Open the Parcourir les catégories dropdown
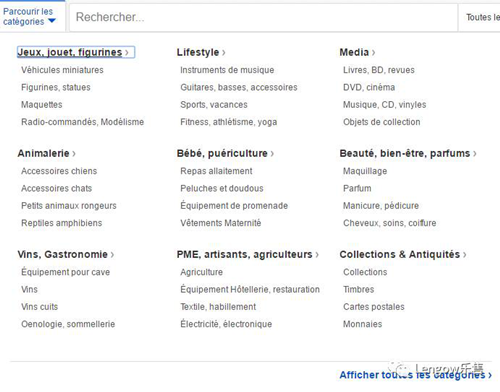The height and width of the screenshot is (392, 500). (29, 16)
